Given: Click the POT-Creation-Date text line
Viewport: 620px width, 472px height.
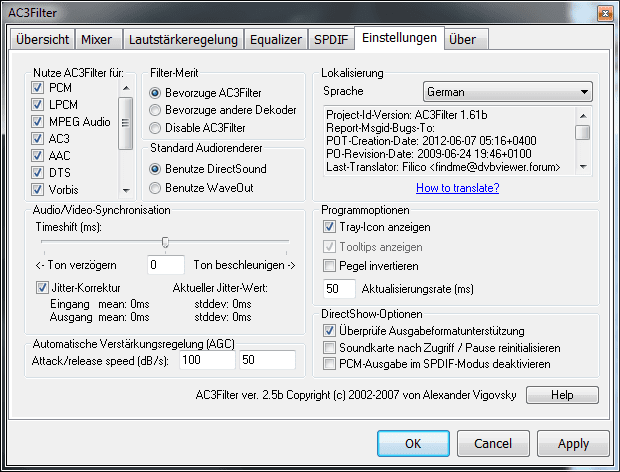Looking at the screenshot, I should (x=431, y=141).
